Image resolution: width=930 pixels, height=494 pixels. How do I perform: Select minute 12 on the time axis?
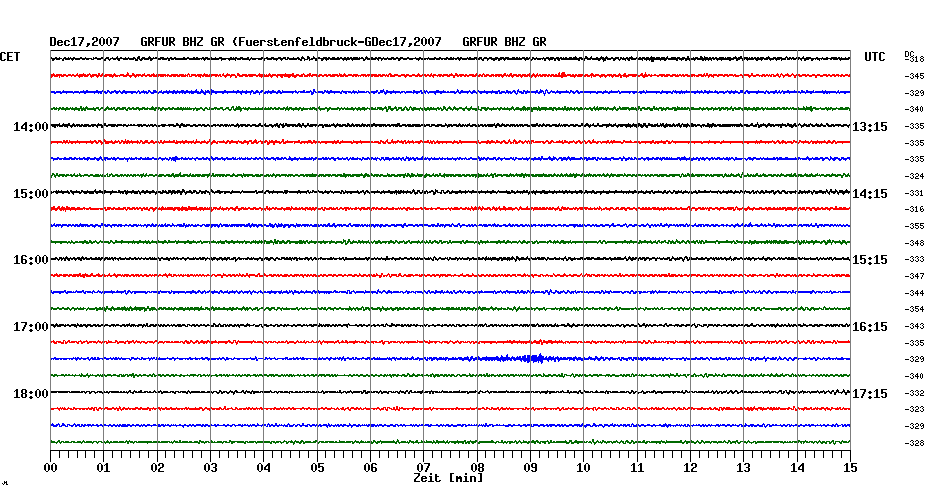690,467
